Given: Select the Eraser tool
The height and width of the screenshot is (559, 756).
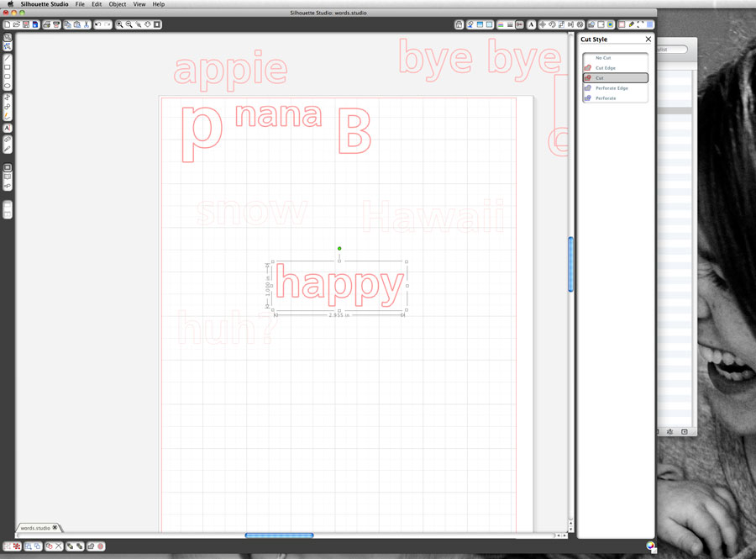Looking at the screenshot, I should 8,140.
